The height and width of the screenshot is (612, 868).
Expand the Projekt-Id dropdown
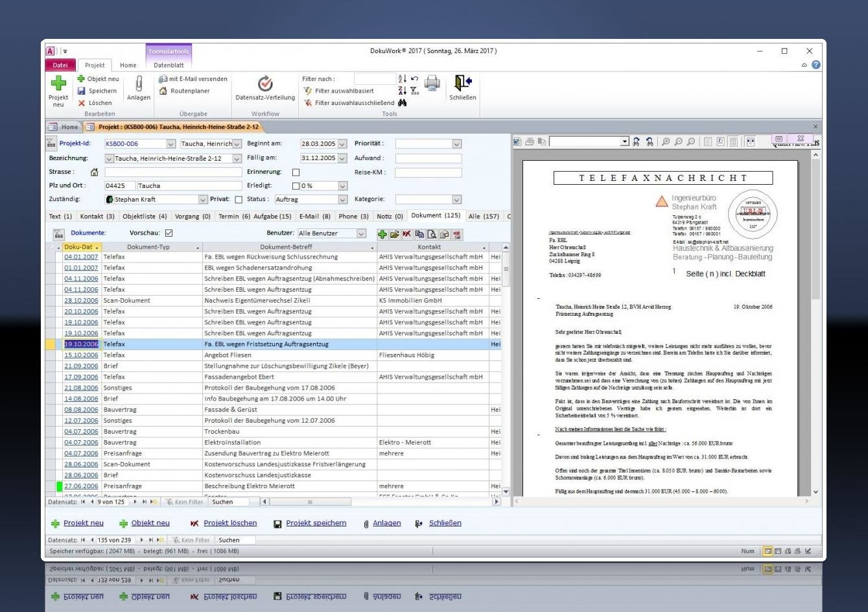171,144
